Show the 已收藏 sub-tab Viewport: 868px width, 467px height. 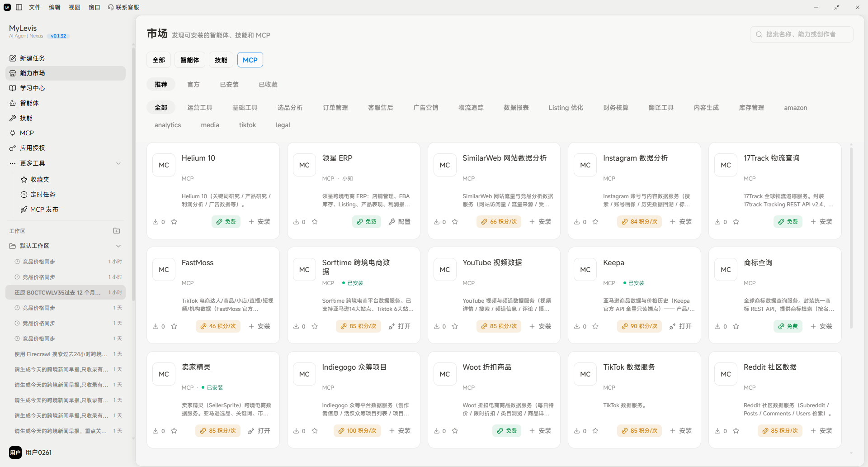tap(268, 85)
